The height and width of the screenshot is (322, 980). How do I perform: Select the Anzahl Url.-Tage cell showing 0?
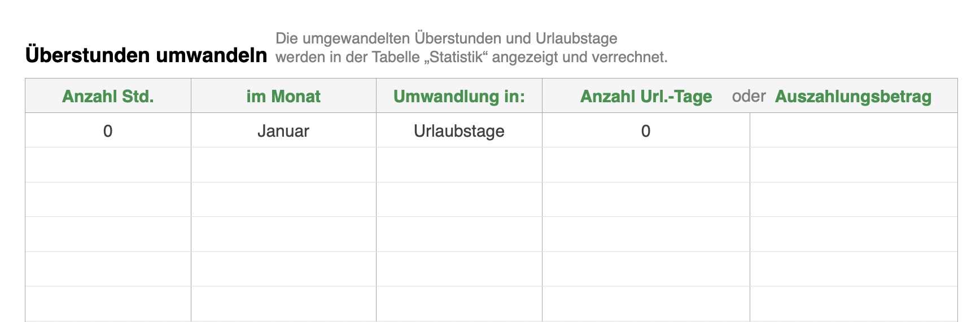tap(646, 130)
